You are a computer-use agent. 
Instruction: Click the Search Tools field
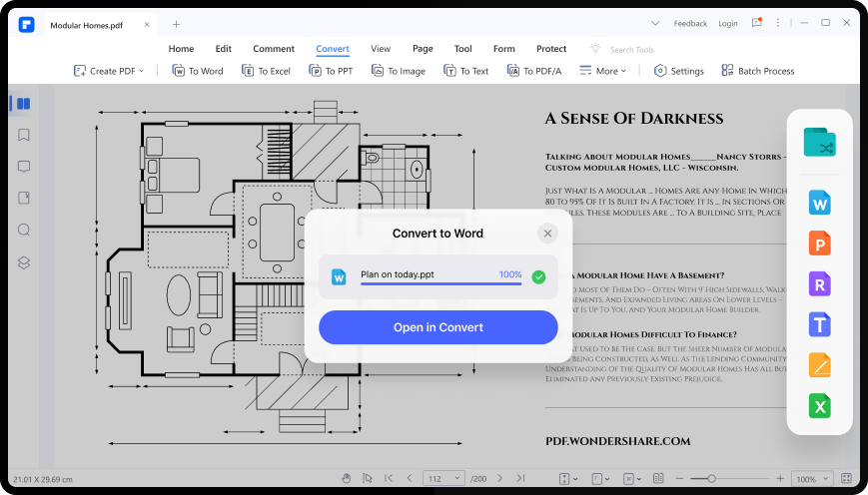(631, 50)
